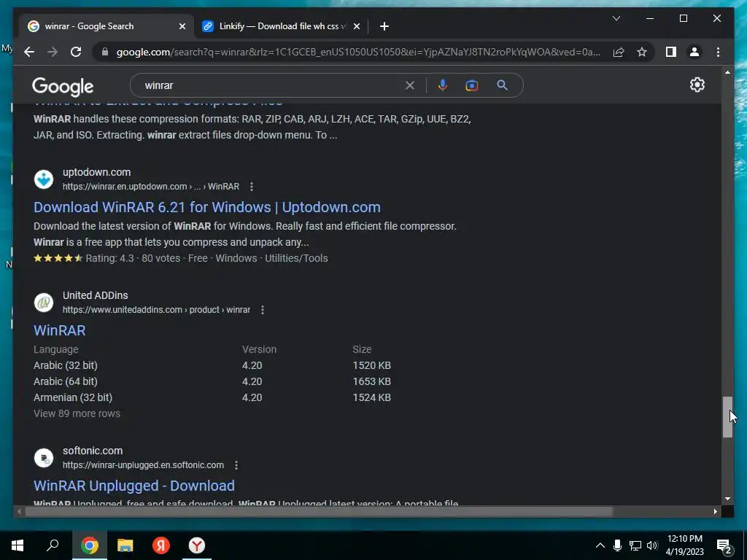Open more options for the softonic.com result
The width and height of the screenshot is (747, 560).
point(236,465)
